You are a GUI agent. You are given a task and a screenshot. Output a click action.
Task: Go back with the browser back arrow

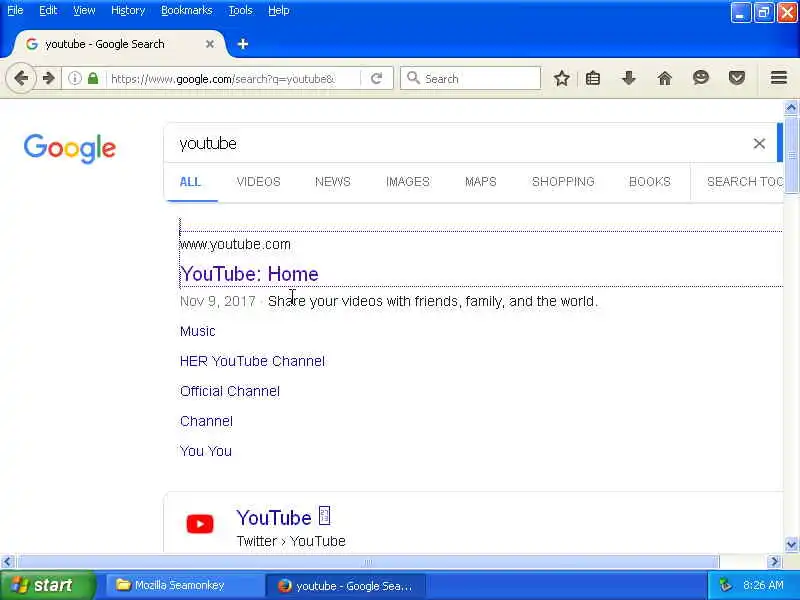pyautogui.click(x=21, y=78)
